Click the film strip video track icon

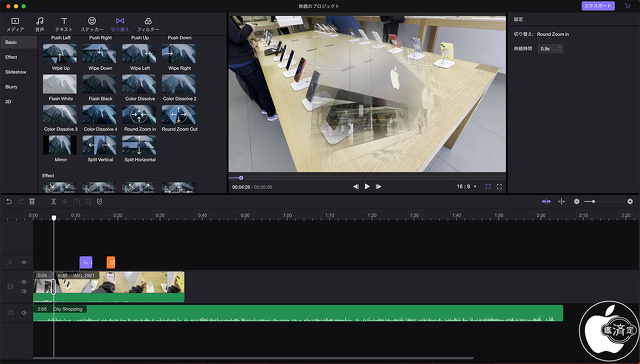[x=11, y=286]
